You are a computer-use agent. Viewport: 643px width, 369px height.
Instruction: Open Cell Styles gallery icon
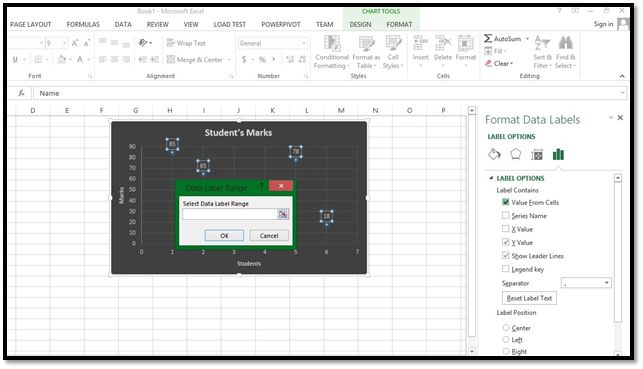(x=393, y=43)
